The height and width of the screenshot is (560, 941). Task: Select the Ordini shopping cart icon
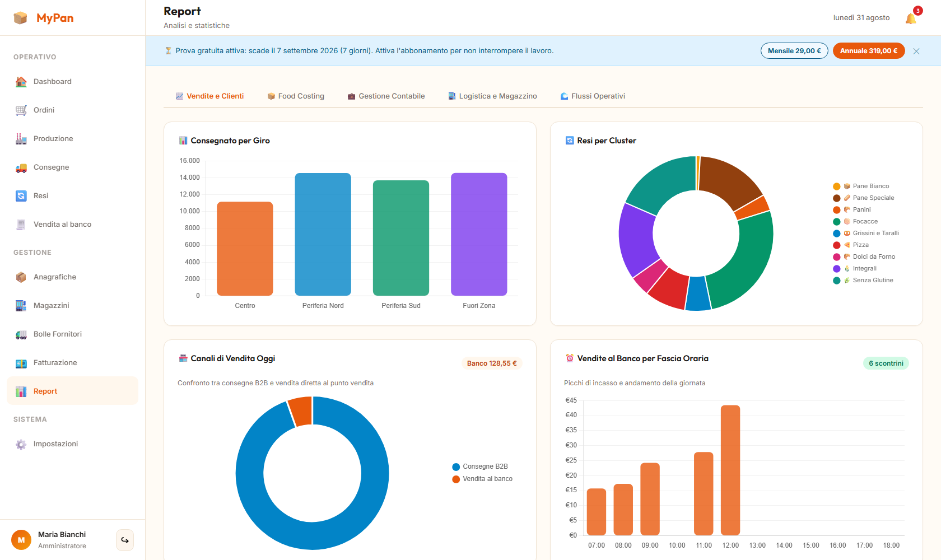point(21,110)
